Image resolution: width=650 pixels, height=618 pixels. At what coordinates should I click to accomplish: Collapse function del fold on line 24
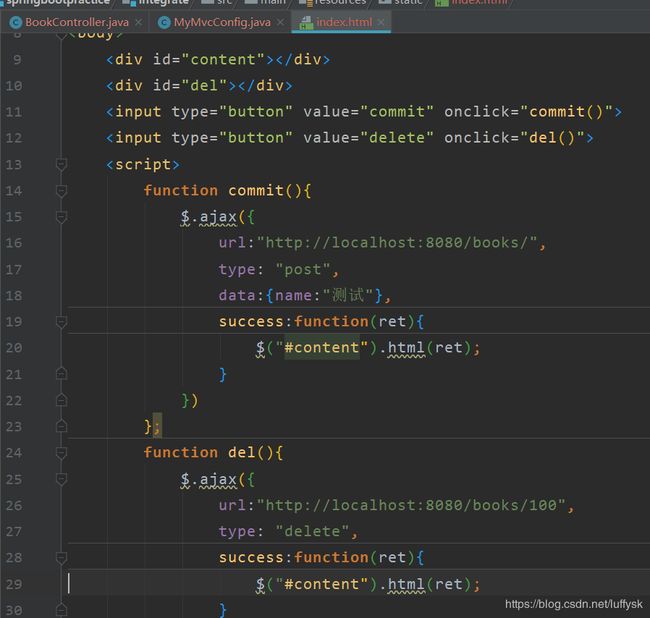pyautogui.click(x=61, y=453)
